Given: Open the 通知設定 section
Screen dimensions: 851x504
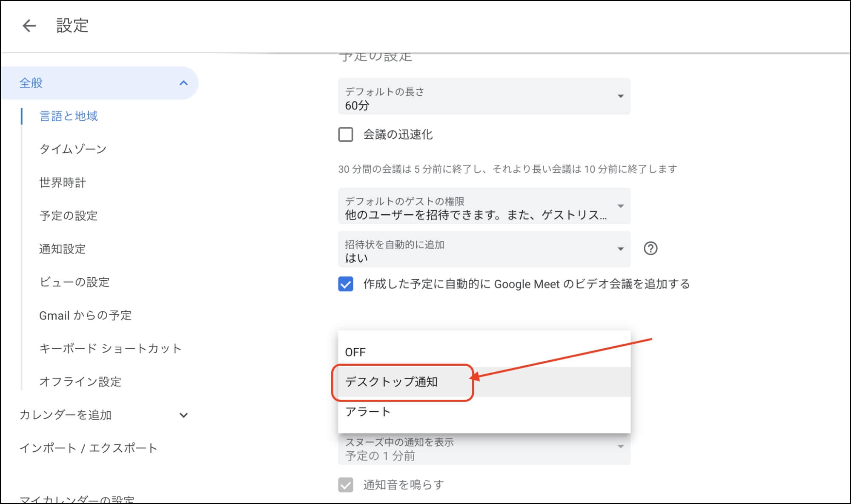Looking at the screenshot, I should point(63,249).
